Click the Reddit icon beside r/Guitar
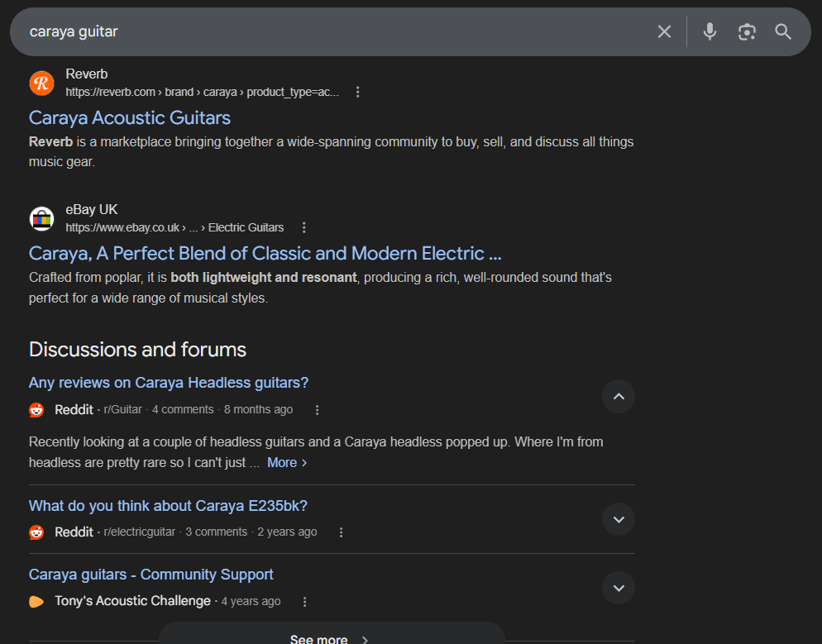 click(x=36, y=410)
